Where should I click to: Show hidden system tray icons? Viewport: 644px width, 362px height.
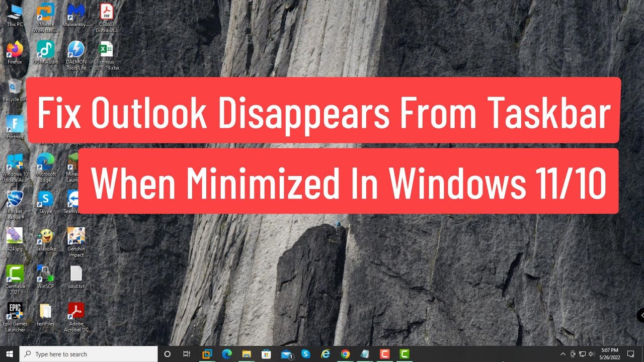click(x=563, y=354)
